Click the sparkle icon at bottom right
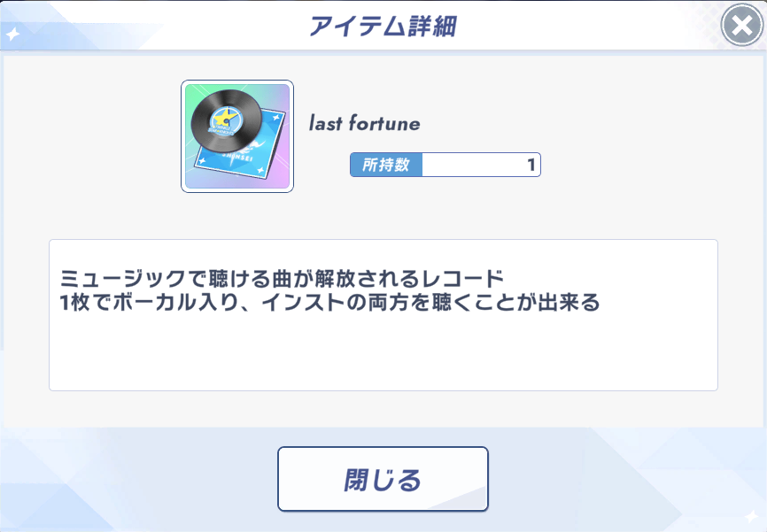Viewport: 767px width, 532px height. coord(751,515)
